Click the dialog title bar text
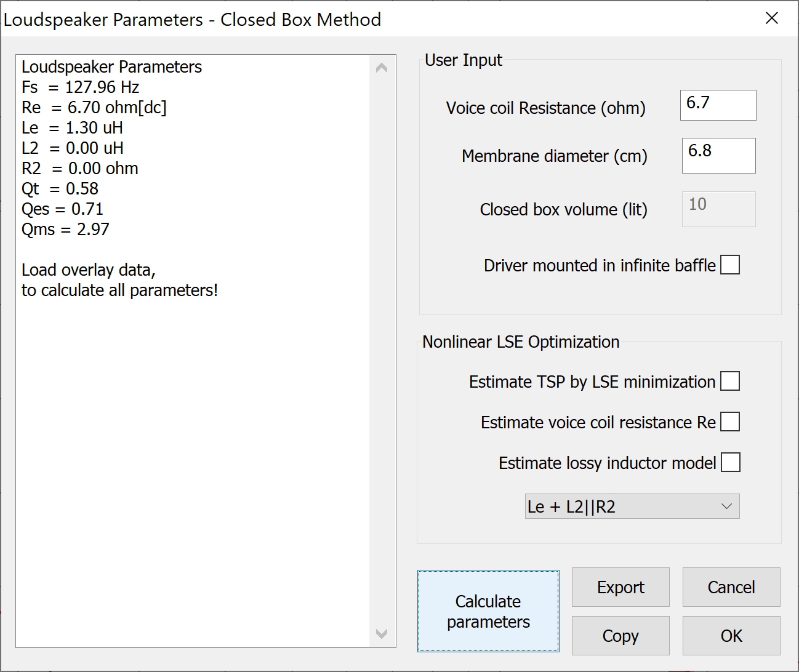The height and width of the screenshot is (672, 799). 192,20
